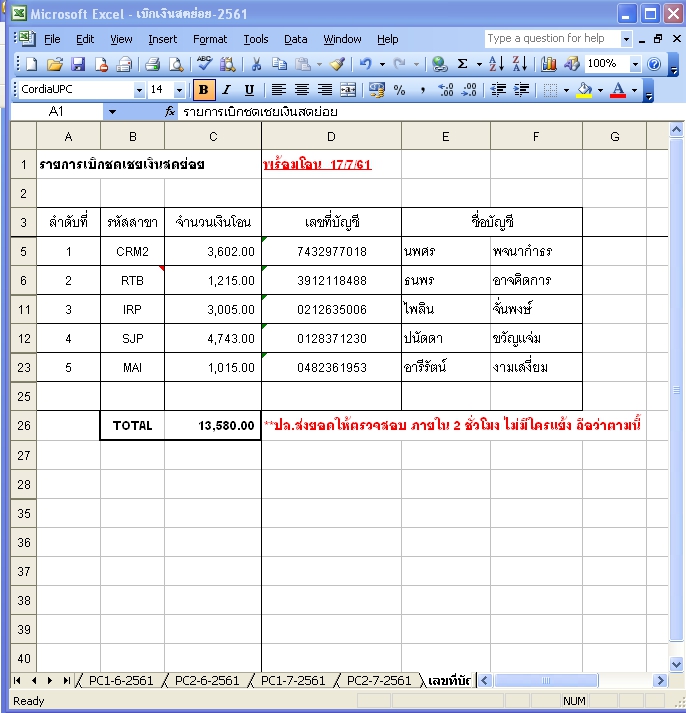Paste from the clipboard

click(x=302, y=64)
